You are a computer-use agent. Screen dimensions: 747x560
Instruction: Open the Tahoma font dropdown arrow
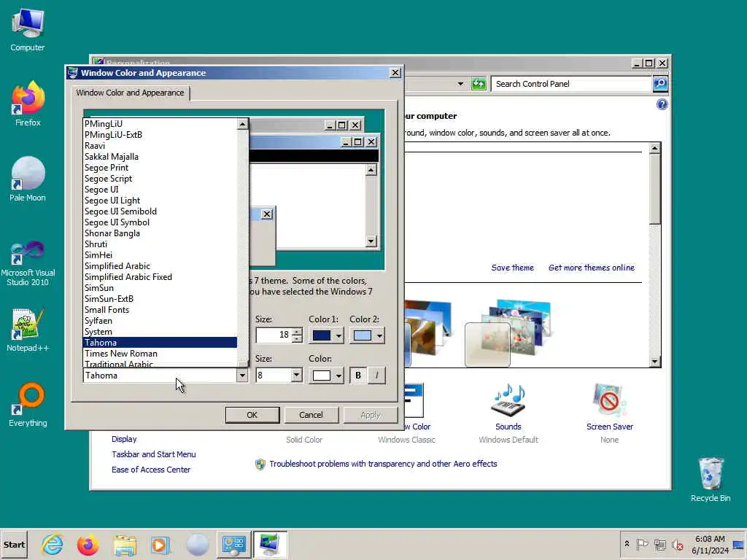242,376
